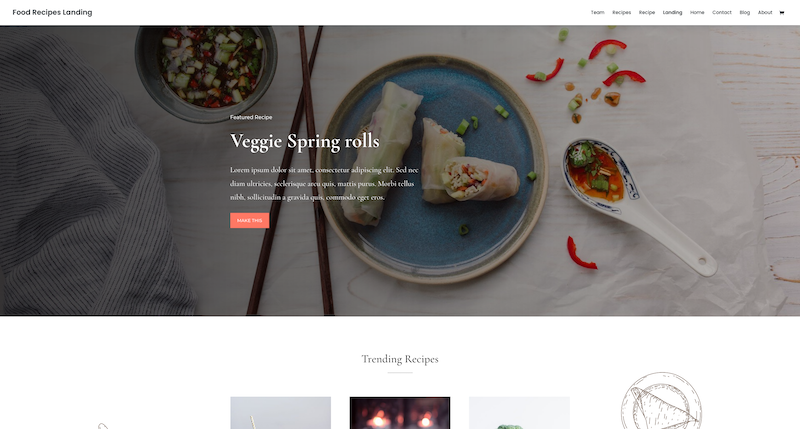Select the Featured Recipe label

(x=251, y=117)
